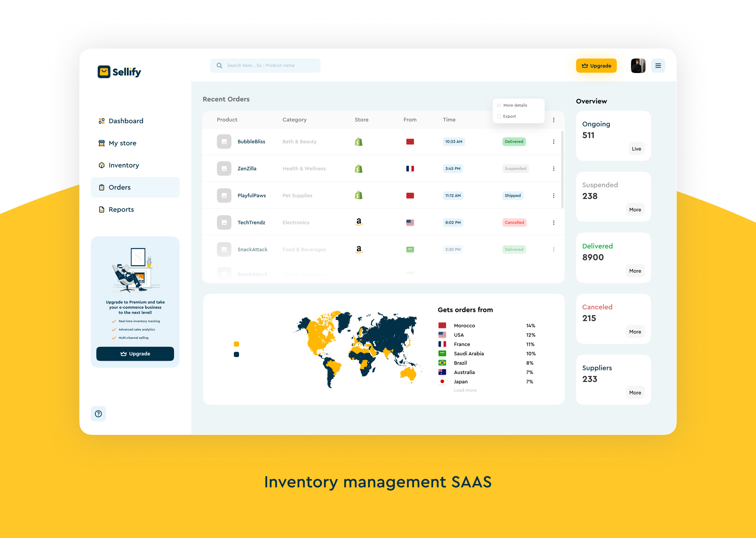
Task: Open the Dashboard panel from the sidebar
Action: (x=126, y=121)
